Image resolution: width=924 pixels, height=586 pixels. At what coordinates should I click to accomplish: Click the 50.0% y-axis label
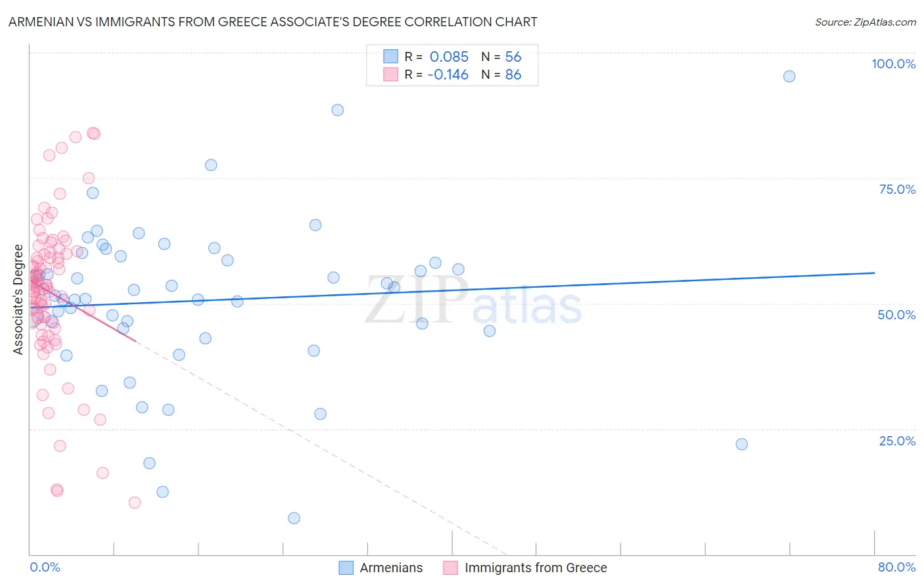pos(896,315)
